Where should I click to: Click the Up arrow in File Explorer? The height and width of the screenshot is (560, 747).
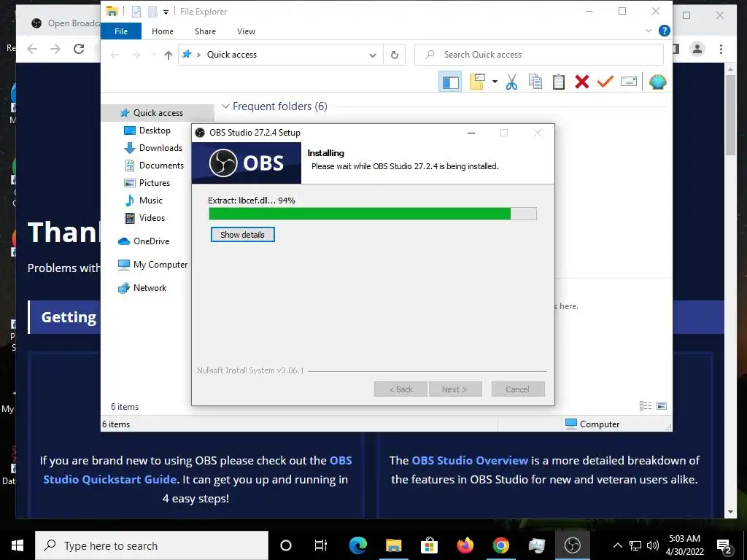pos(169,55)
